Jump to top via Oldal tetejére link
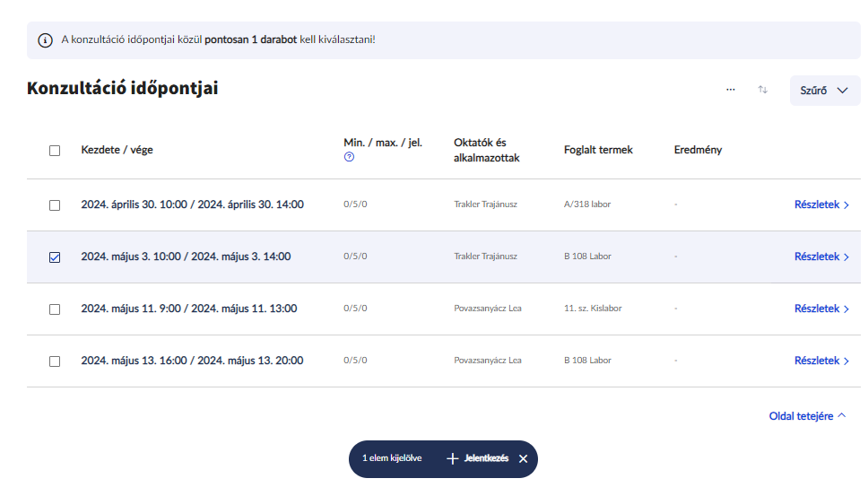This screenshot has height=496, width=868. click(801, 416)
